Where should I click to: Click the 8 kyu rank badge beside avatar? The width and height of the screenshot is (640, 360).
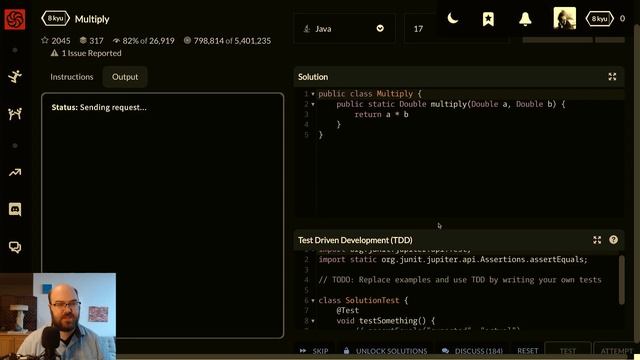(599, 18)
